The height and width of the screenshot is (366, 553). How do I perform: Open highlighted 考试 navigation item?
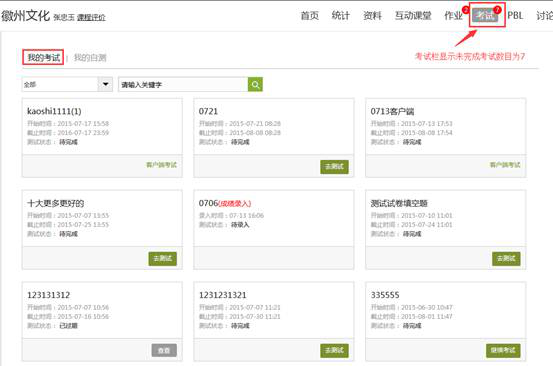487,15
